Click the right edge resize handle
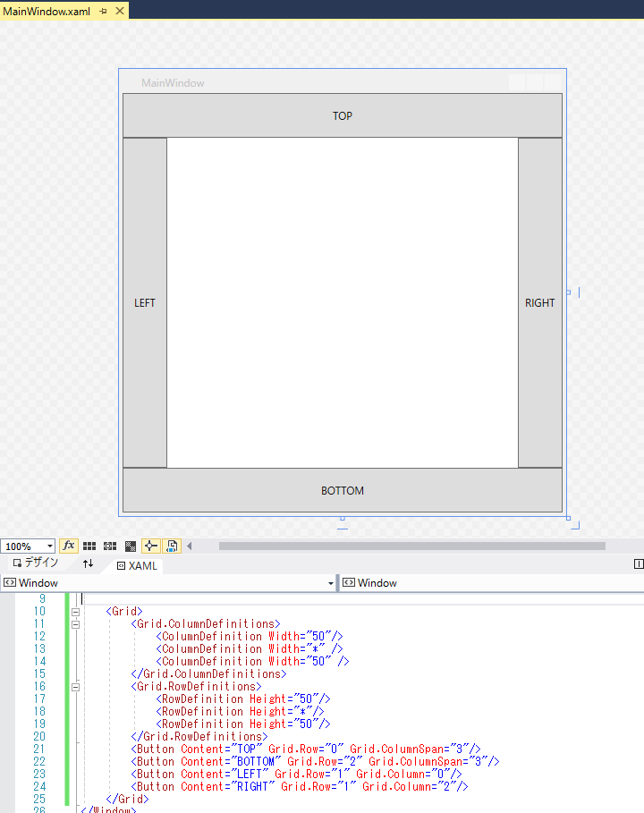Image resolution: width=644 pixels, height=813 pixels. pos(568,292)
